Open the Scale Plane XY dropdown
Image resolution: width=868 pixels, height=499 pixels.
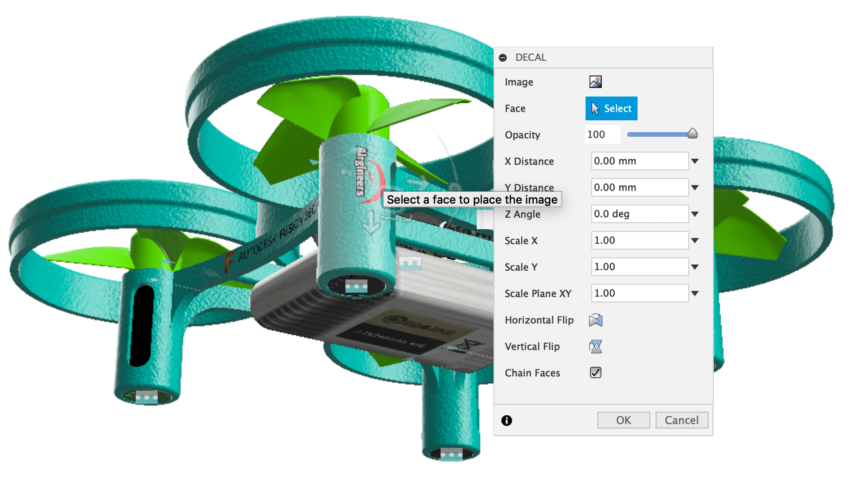(x=695, y=293)
